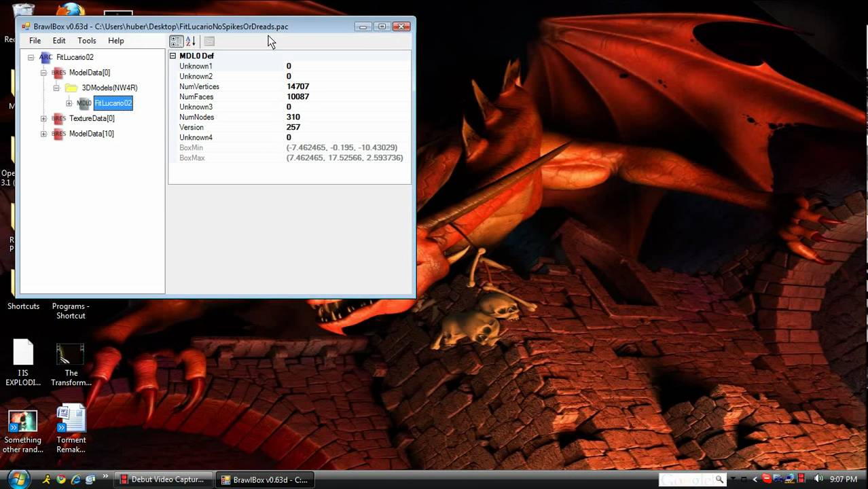868x489 pixels.
Task: Collapse the 3DModels(NW4R) folder node
Action: click(x=56, y=88)
